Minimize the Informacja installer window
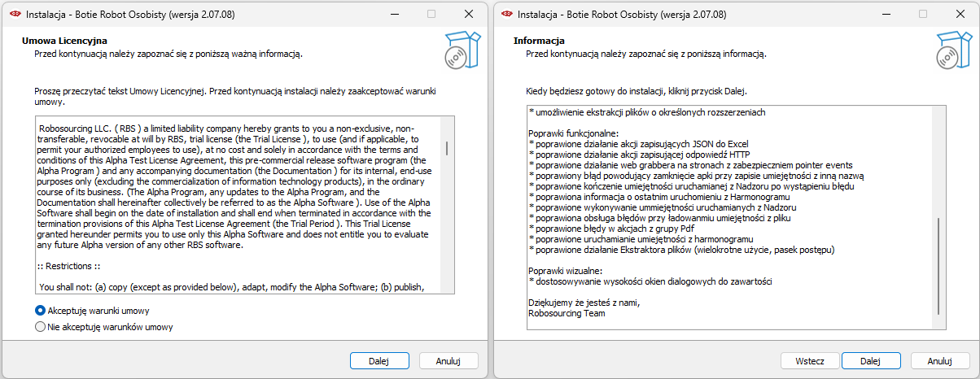This screenshot has width=980, height=379. click(x=886, y=14)
